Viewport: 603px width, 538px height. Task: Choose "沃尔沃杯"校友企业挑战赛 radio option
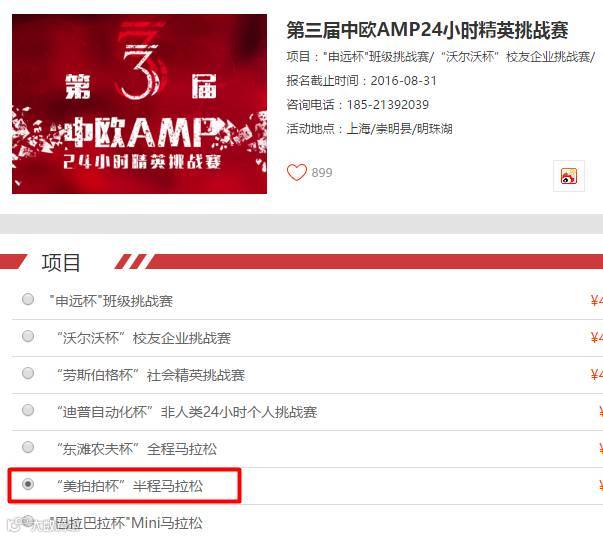click(x=28, y=336)
